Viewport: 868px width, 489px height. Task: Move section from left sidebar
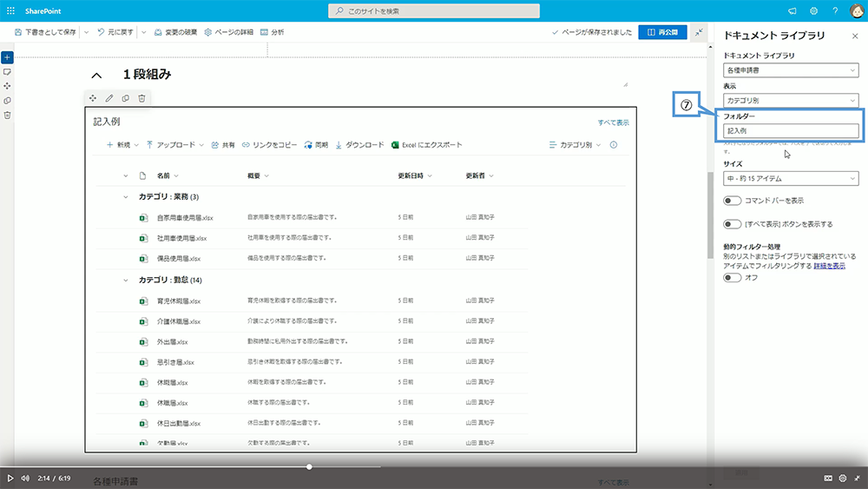[7, 86]
